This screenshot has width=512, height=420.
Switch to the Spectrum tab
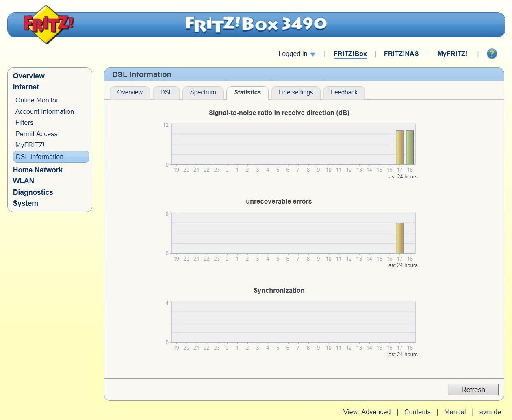(x=203, y=93)
